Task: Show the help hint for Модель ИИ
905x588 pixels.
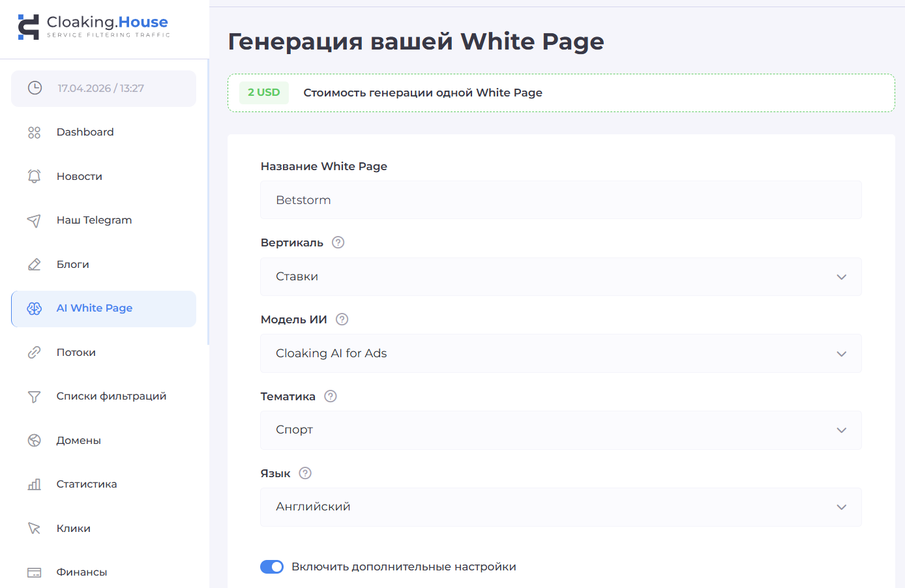Action: coord(342,319)
